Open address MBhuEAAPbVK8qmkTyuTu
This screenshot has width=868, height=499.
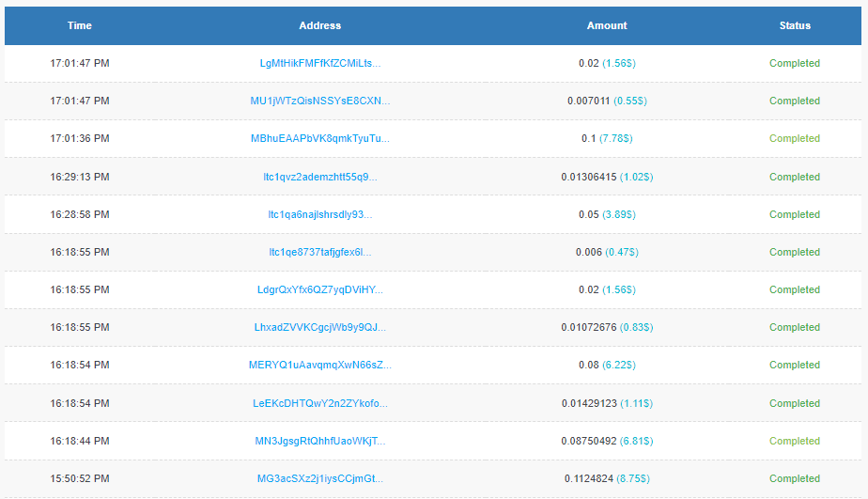coord(319,139)
